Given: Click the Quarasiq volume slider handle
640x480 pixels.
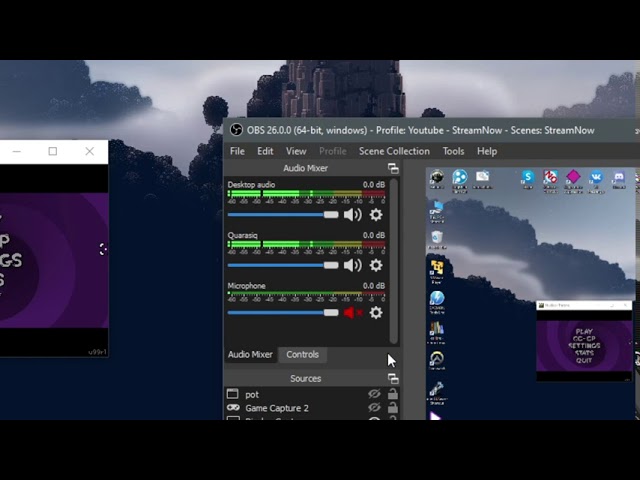Looking at the screenshot, I should click(331, 265).
